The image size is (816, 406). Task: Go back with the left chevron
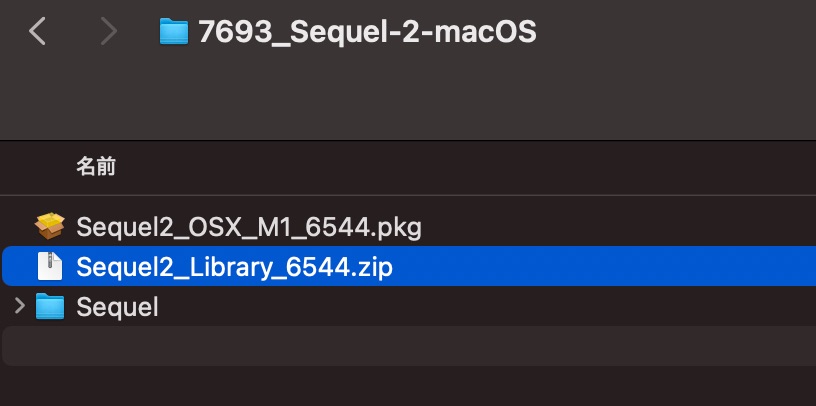click(38, 32)
